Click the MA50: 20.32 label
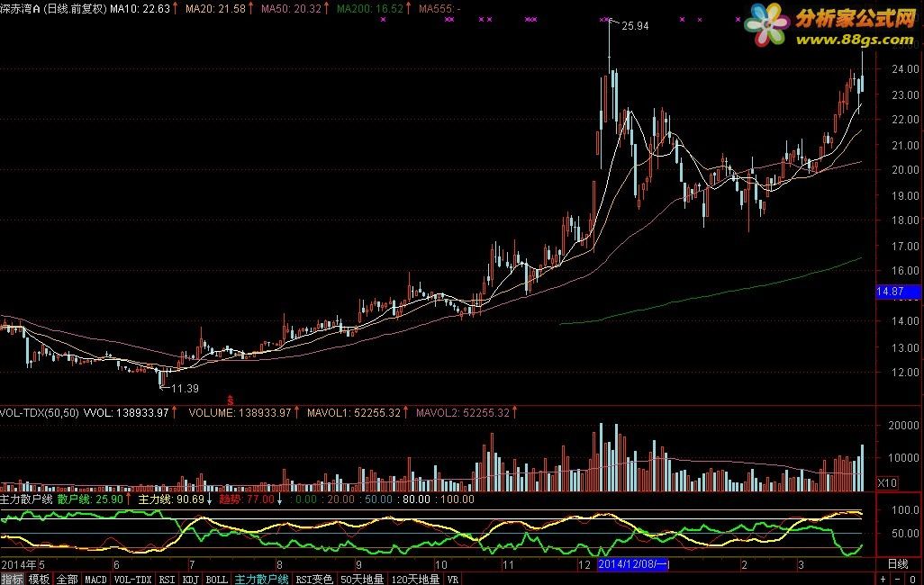This screenshot has height=585, width=924. 291,9
